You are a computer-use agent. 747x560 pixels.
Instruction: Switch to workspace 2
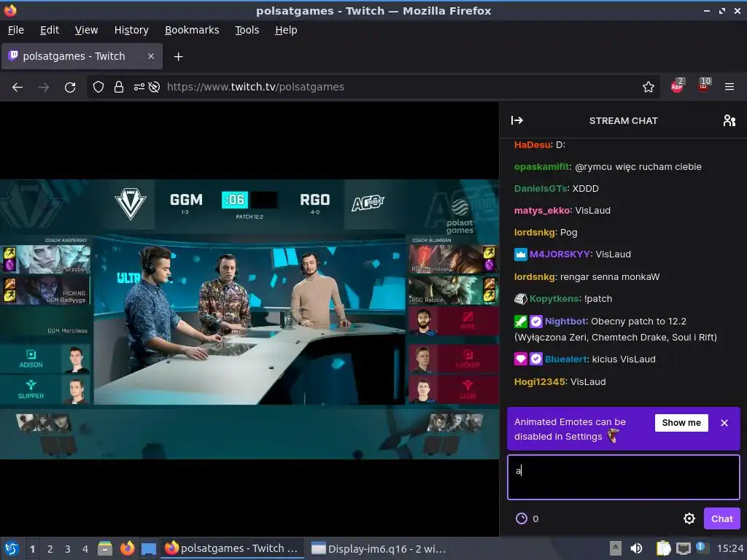[x=50, y=549]
